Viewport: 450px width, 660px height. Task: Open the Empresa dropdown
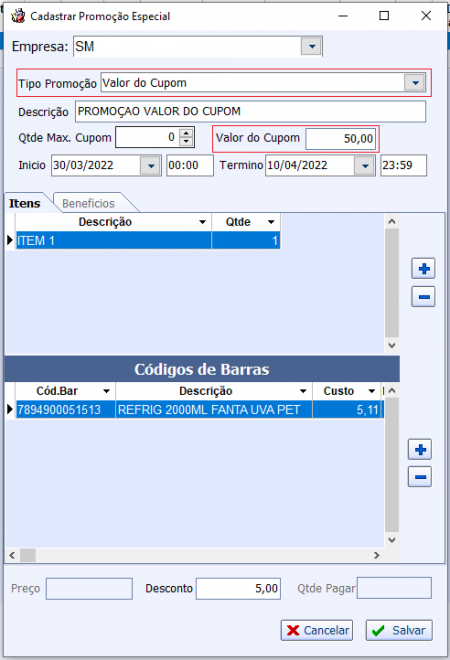312,46
